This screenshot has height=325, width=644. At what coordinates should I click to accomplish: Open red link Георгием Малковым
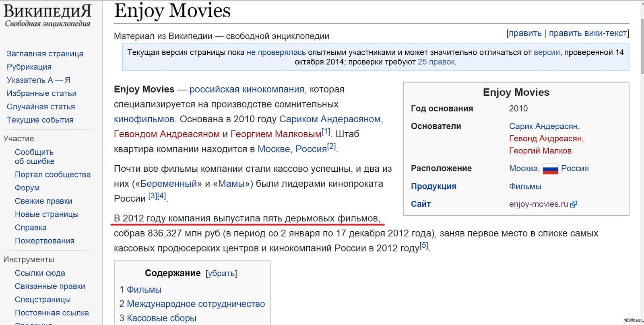point(276,134)
